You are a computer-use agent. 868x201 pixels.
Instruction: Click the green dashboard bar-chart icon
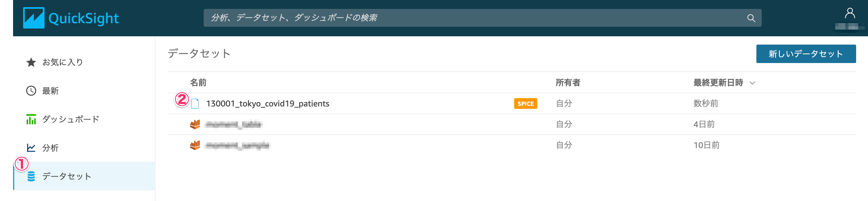tap(31, 120)
